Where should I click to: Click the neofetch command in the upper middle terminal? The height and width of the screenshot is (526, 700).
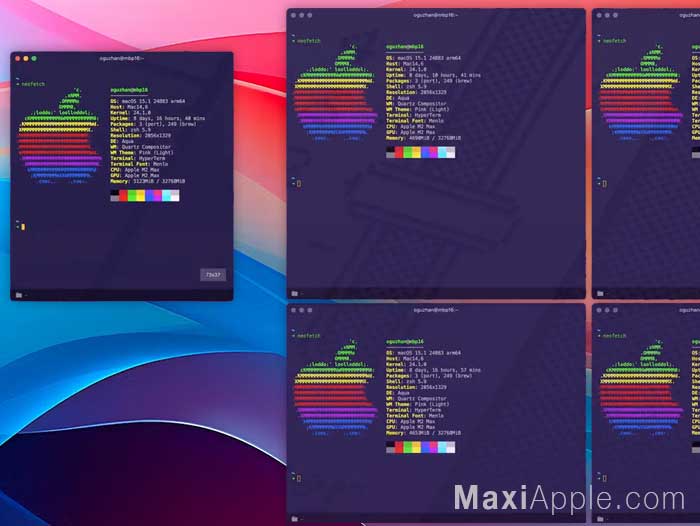pyautogui.click(x=309, y=41)
